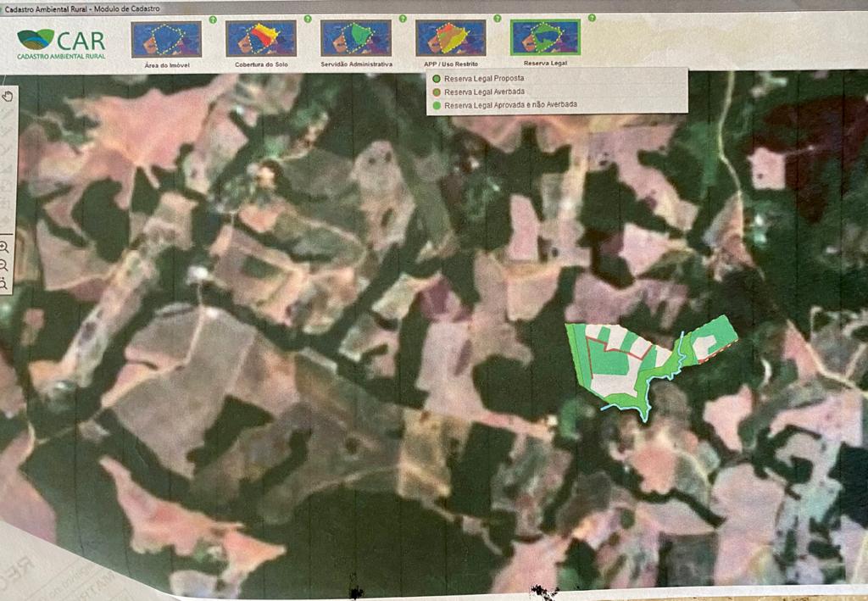Click the CAR Cadastro Ambiental Rural logo
868x601 pixels.
pos(61,44)
